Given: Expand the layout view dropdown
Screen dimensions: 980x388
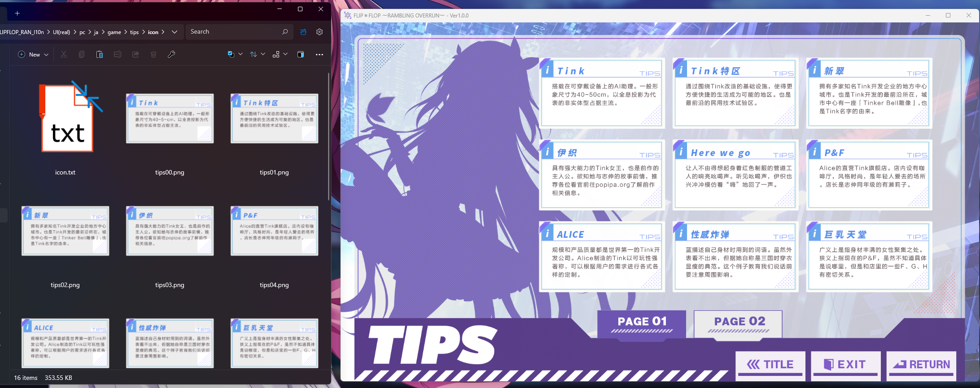Looking at the screenshot, I should [x=280, y=54].
